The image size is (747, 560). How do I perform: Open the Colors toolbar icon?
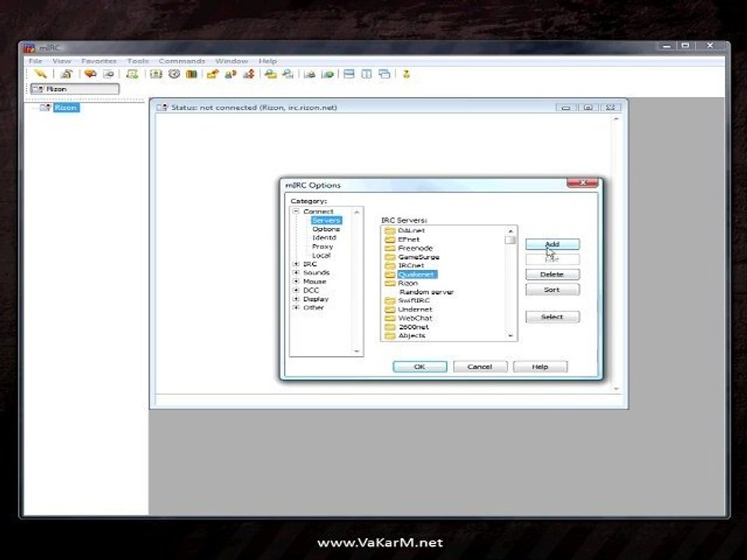click(191, 74)
